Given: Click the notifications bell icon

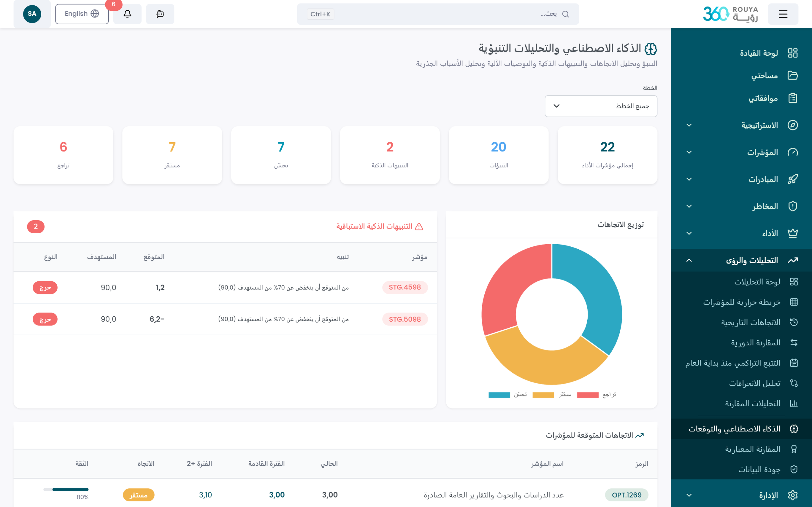Looking at the screenshot, I should 127,14.
